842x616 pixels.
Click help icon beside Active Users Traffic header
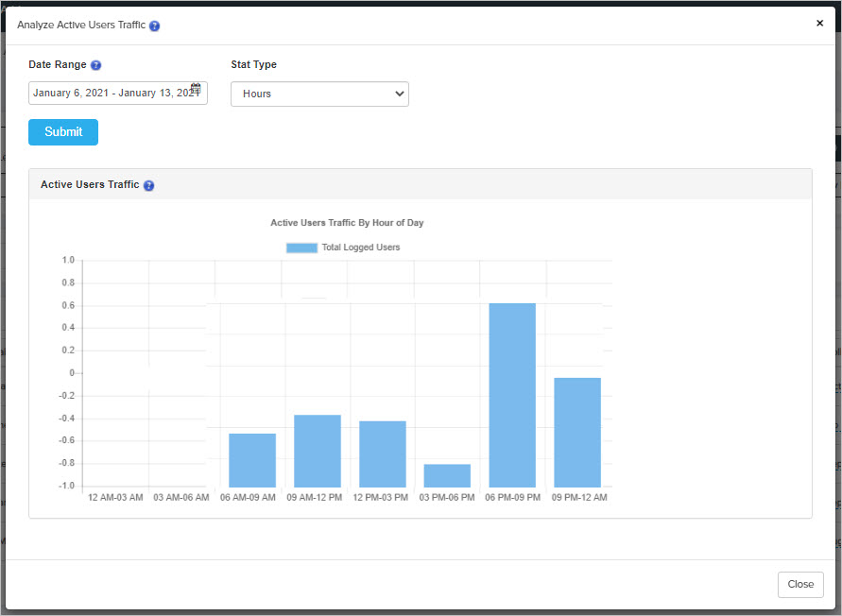(149, 185)
